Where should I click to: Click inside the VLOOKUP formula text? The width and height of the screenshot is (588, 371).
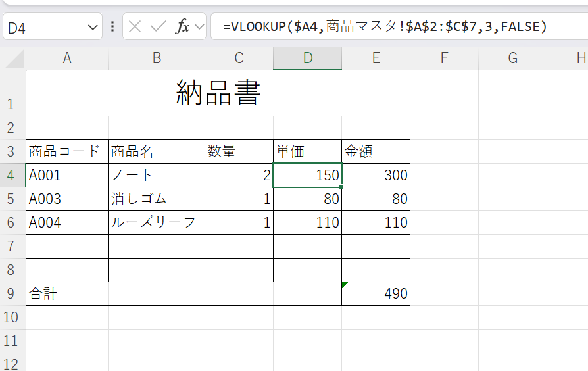tap(385, 26)
